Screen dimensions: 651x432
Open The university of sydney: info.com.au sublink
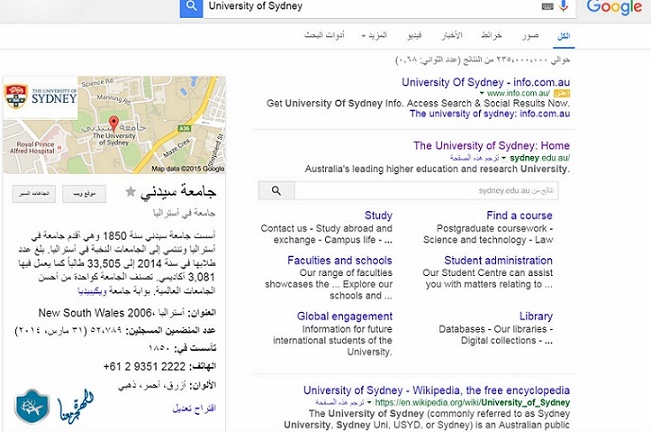[490, 114]
